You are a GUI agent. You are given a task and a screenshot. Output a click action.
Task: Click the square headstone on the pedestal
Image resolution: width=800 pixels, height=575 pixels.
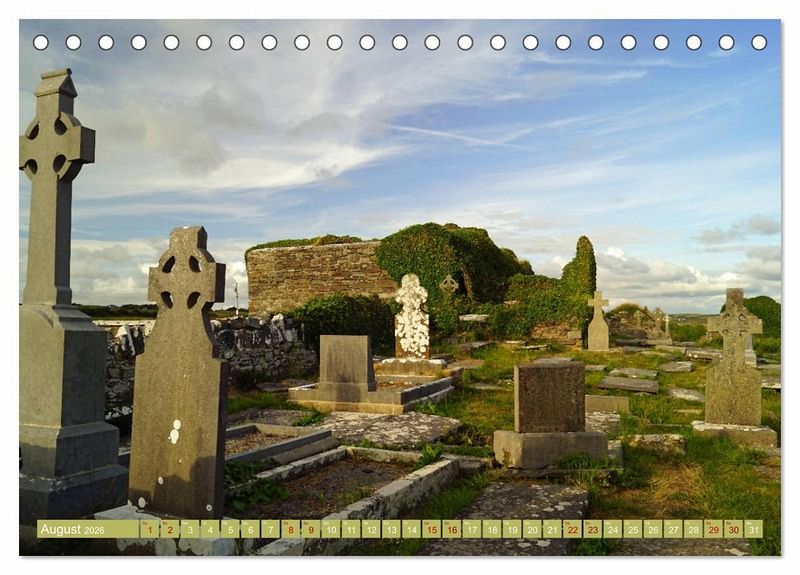[549, 398]
